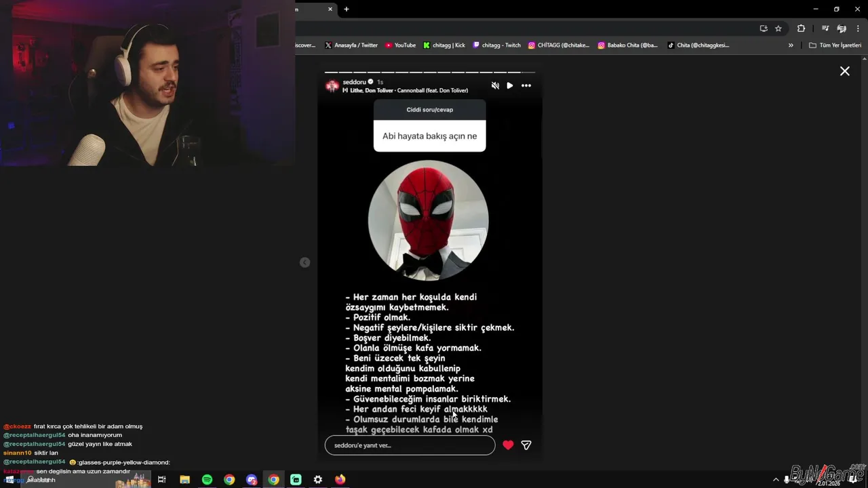
Task: Open Chrome's three-dot menu
Action: click(x=859, y=28)
